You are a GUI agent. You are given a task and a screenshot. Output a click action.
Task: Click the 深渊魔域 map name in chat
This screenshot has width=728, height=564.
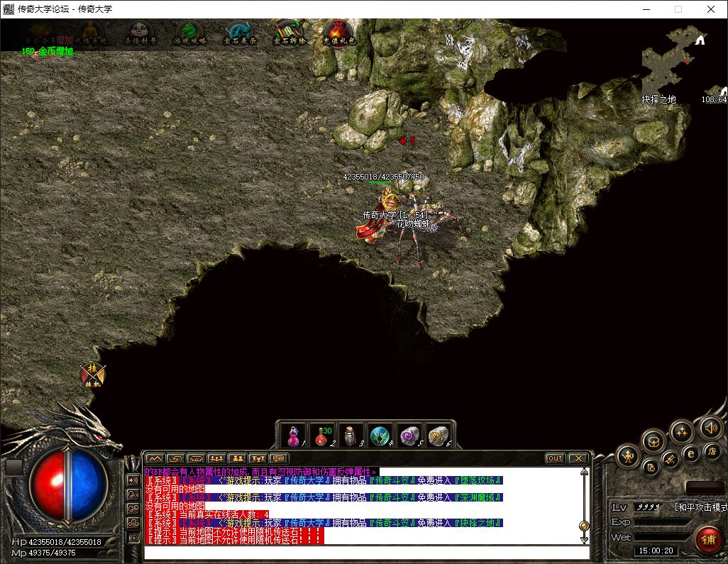coord(478,497)
